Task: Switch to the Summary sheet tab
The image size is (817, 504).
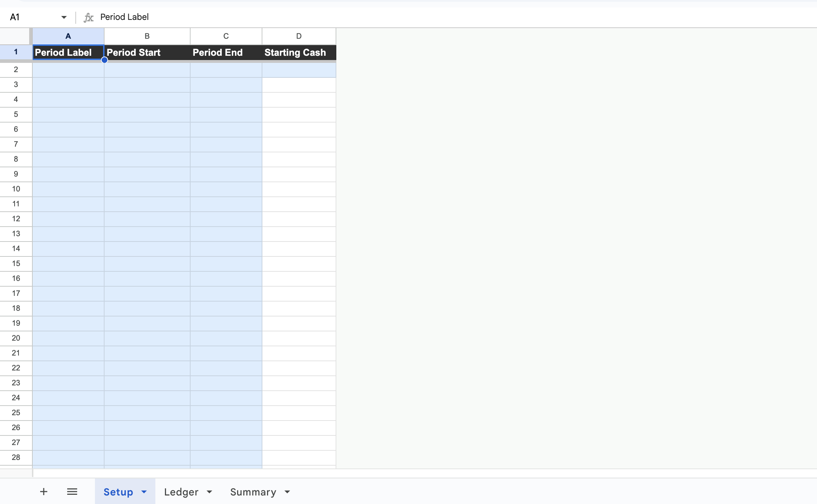Action: tap(253, 492)
